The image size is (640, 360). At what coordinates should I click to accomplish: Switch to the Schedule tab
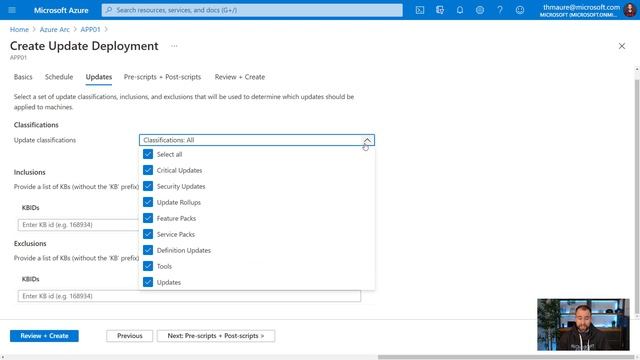coord(59,77)
